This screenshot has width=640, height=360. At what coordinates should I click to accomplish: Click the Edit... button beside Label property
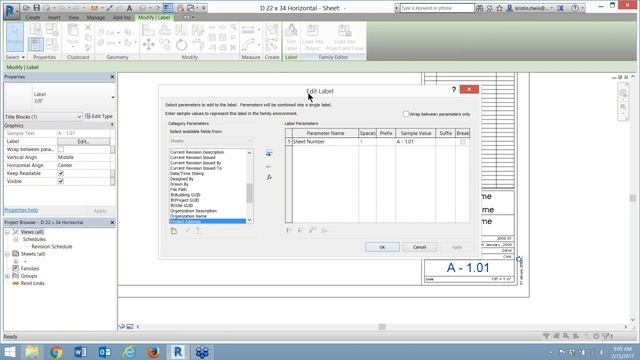click(x=83, y=141)
